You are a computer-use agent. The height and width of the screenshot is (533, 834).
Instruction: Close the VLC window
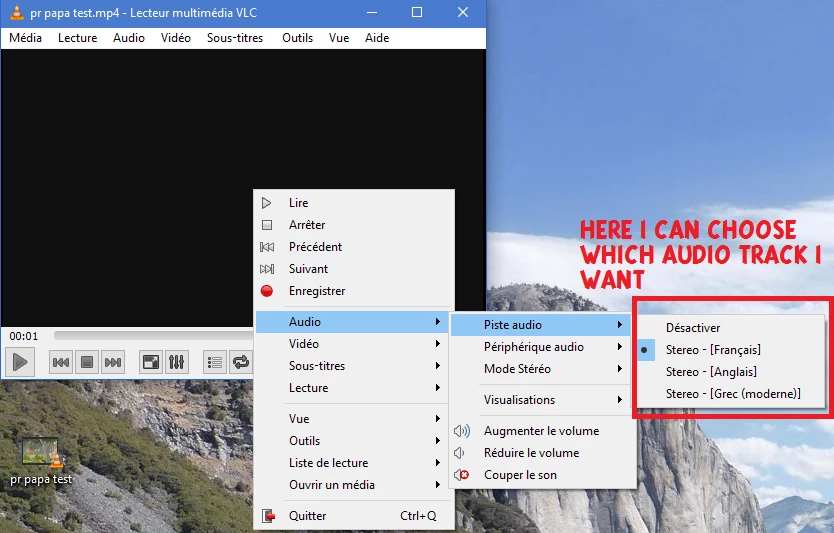[463, 12]
